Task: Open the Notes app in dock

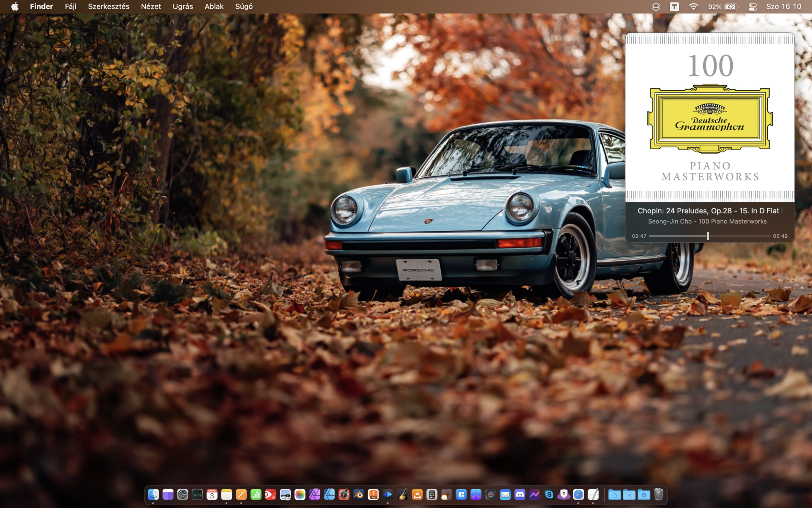Action: 227,495
